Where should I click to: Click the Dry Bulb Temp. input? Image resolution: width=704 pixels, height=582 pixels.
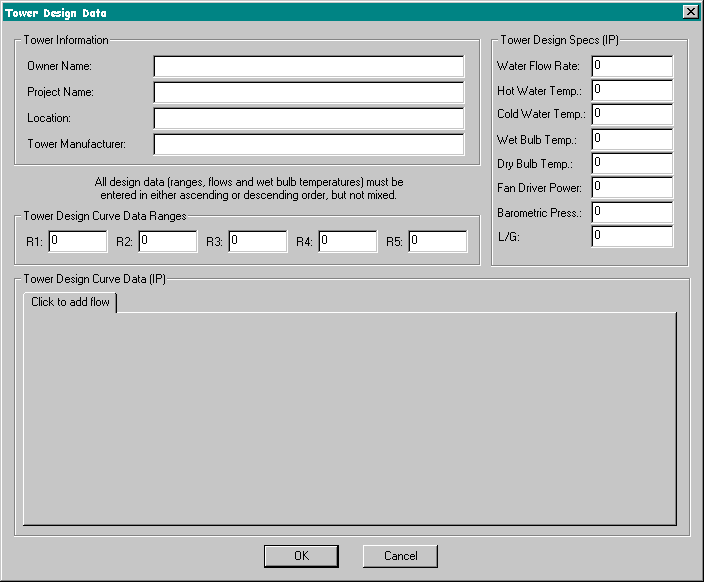632,163
